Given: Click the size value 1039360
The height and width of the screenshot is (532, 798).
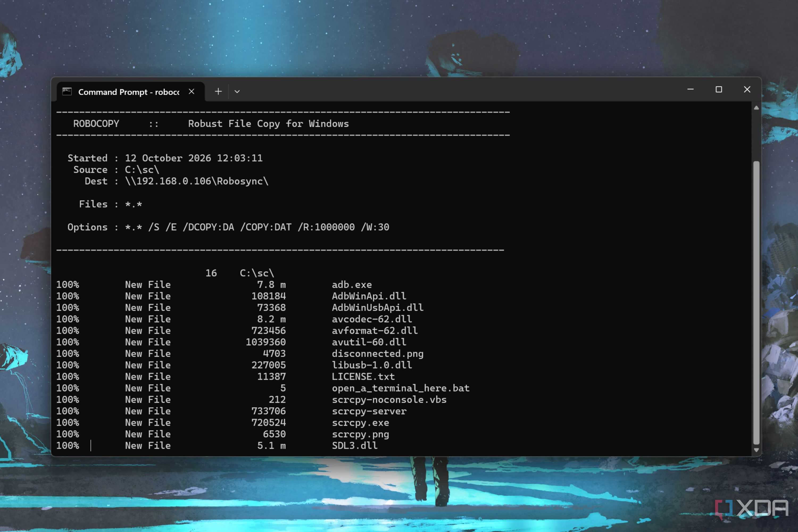Looking at the screenshot, I should coord(266,342).
